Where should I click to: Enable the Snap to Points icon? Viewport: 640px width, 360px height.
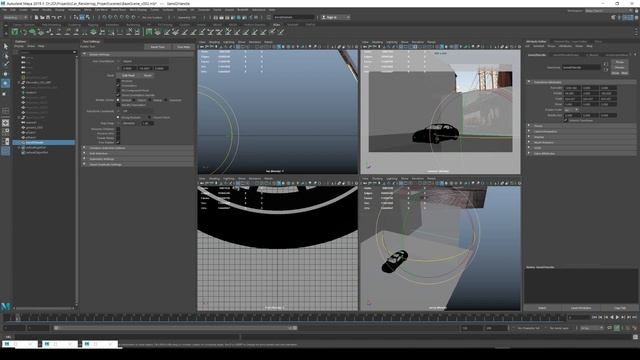click(116, 18)
